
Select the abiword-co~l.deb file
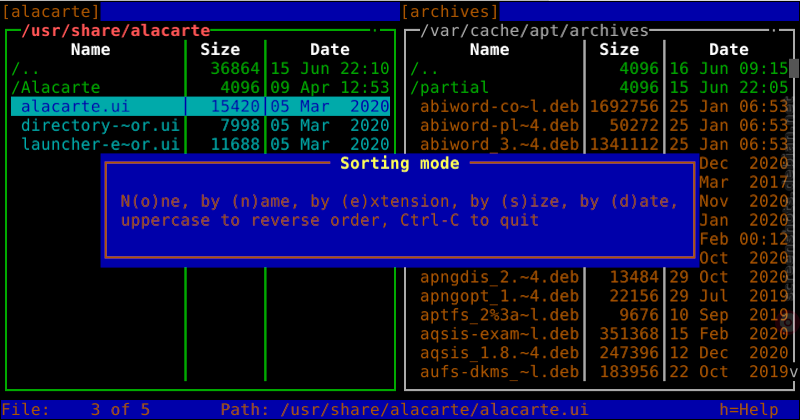coord(499,106)
